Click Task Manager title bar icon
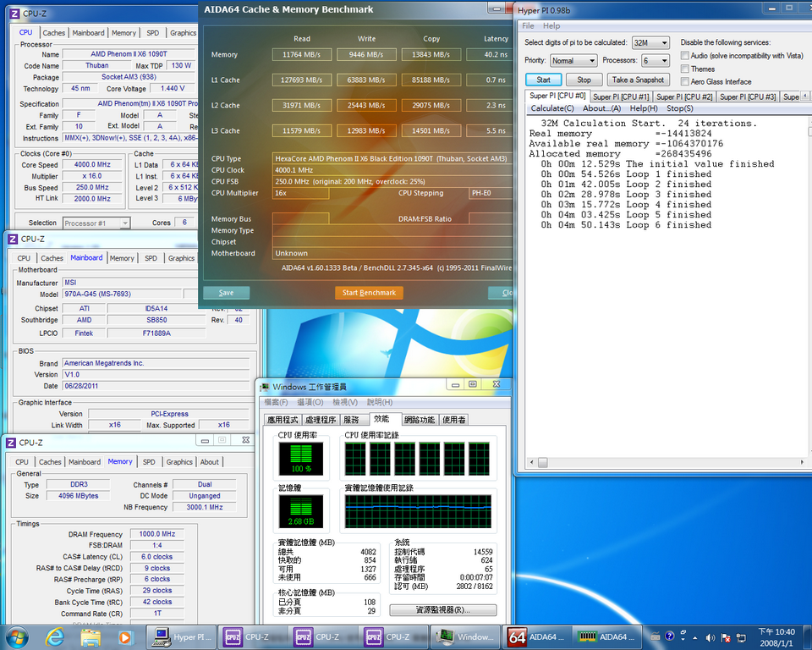This screenshot has height=650, width=812. coord(265,387)
